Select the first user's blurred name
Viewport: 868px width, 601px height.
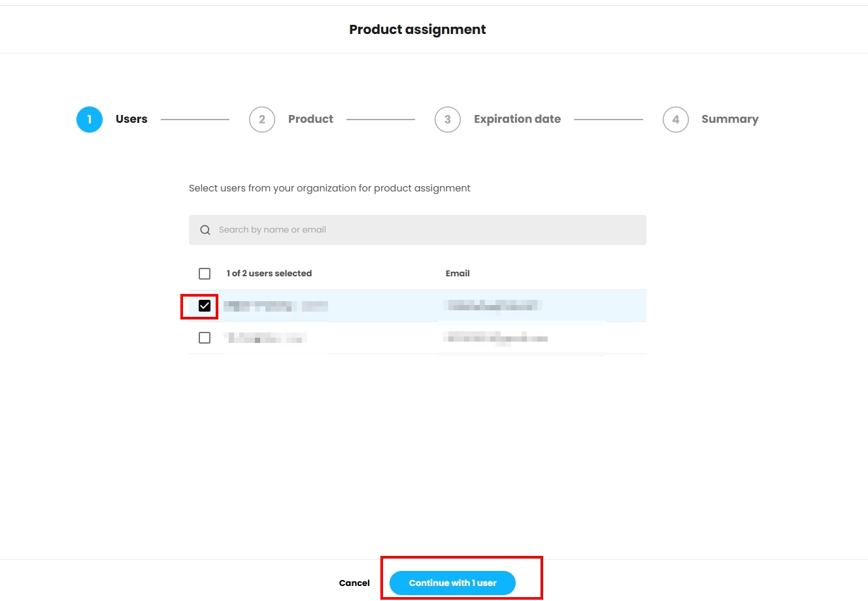coord(275,306)
